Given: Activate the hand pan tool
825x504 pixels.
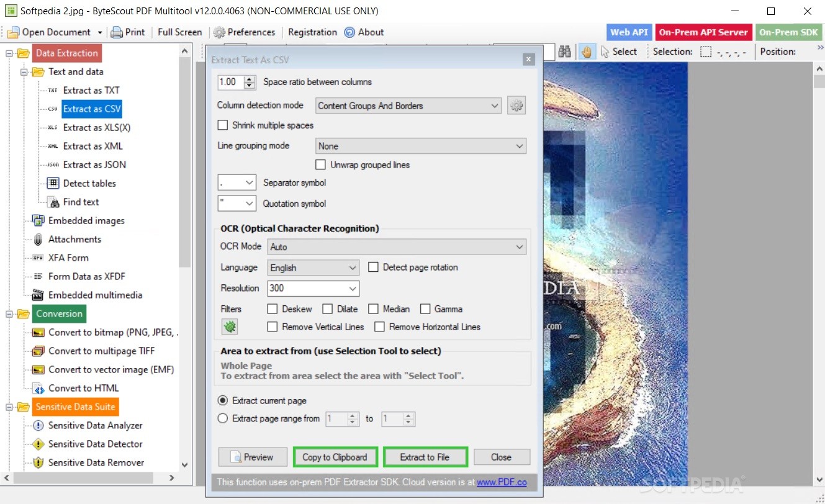Looking at the screenshot, I should tap(586, 52).
